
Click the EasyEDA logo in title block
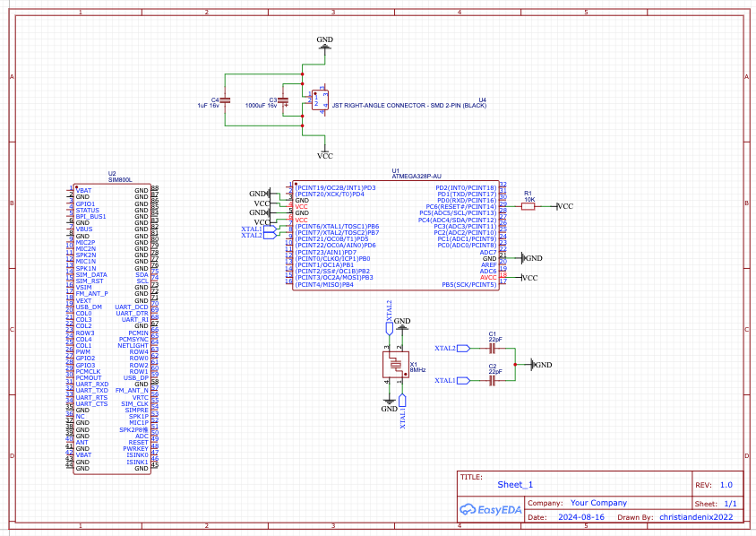tap(490, 509)
